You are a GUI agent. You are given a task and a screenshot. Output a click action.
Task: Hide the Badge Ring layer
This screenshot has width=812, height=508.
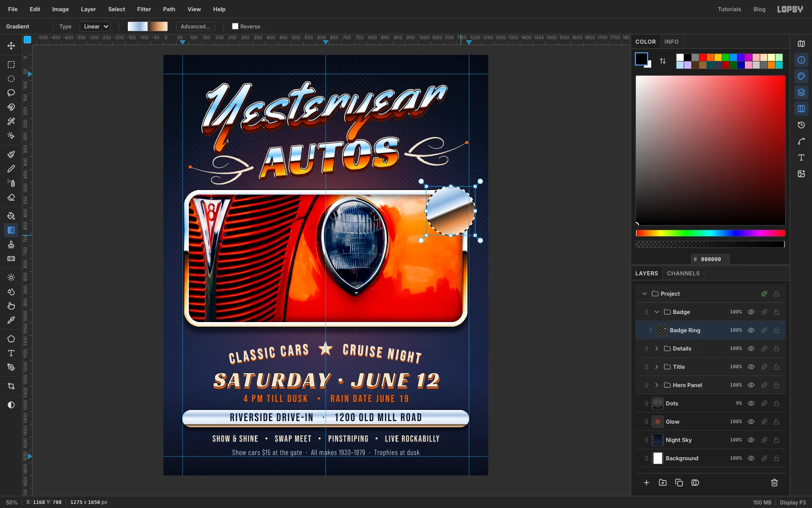click(751, 330)
